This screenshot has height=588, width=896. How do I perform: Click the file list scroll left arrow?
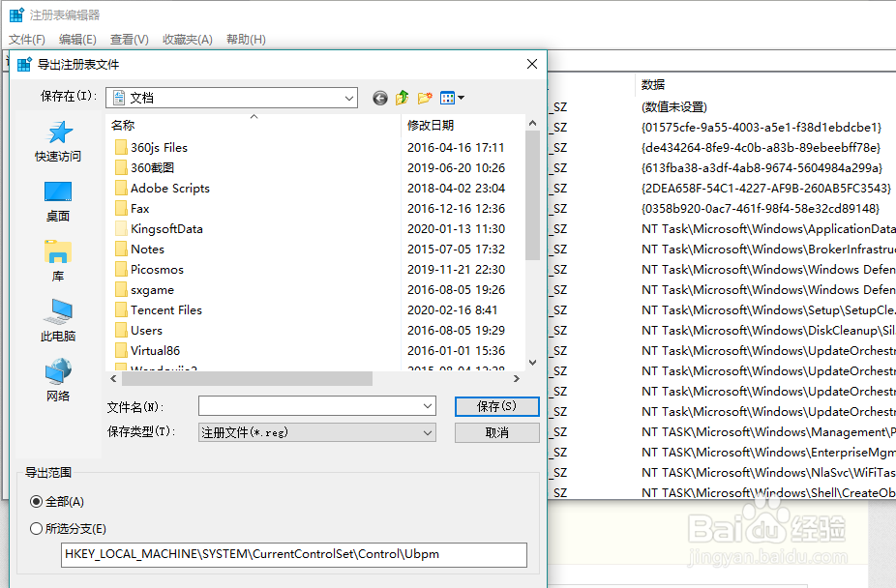(x=114, y=378)
